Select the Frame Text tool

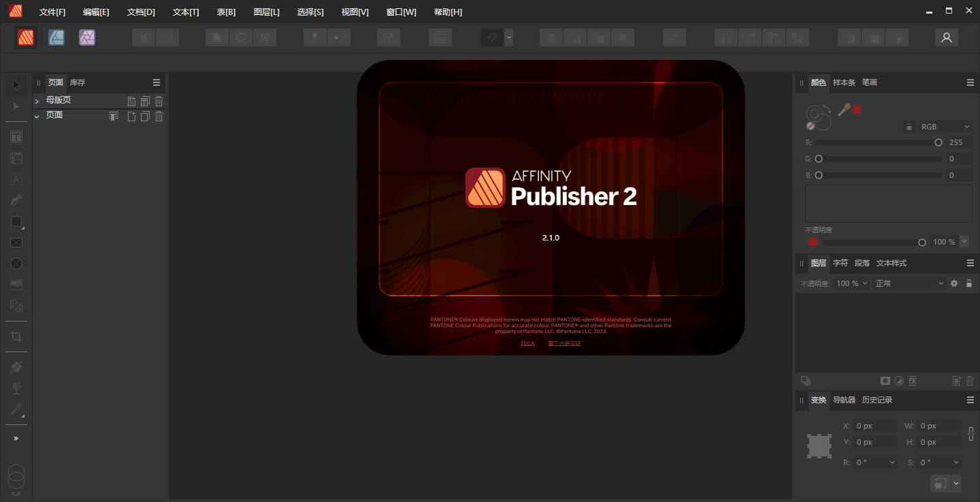pyautogui.click(x=16, y=137)
